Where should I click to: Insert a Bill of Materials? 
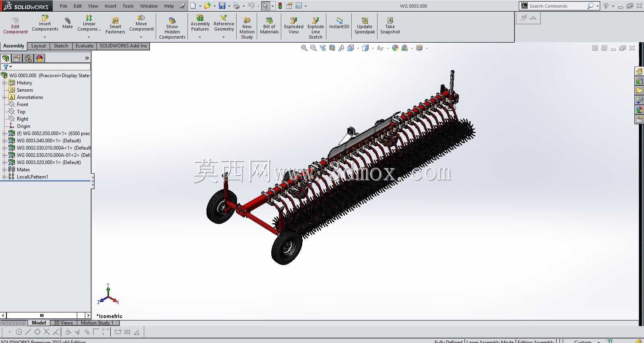click(269, 26)
